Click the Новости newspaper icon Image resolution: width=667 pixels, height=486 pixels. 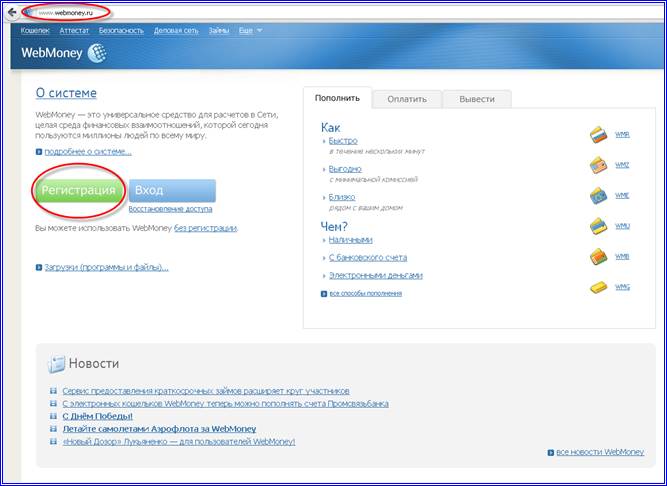(x=56, y=364)
